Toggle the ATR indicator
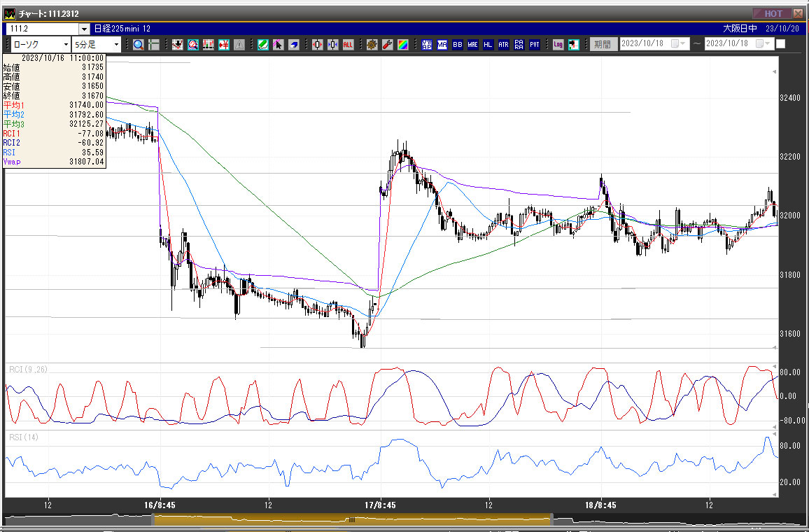 coord(504,45)
